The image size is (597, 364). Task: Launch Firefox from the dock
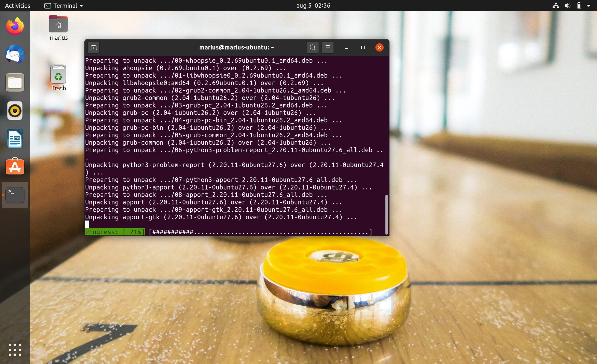tap(15, 26)
